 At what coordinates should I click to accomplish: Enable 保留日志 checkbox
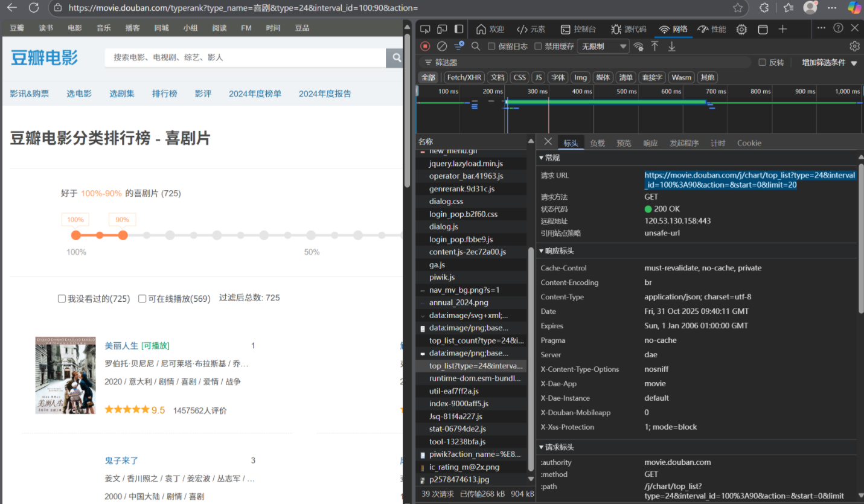pyautogui.click(x=491, y=46)
